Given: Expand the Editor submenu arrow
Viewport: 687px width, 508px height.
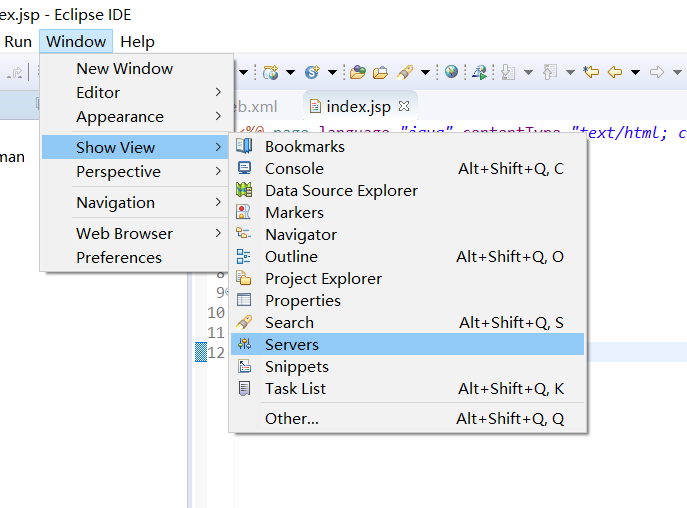Looking at the screenshot, I should [x=218, y=92].
